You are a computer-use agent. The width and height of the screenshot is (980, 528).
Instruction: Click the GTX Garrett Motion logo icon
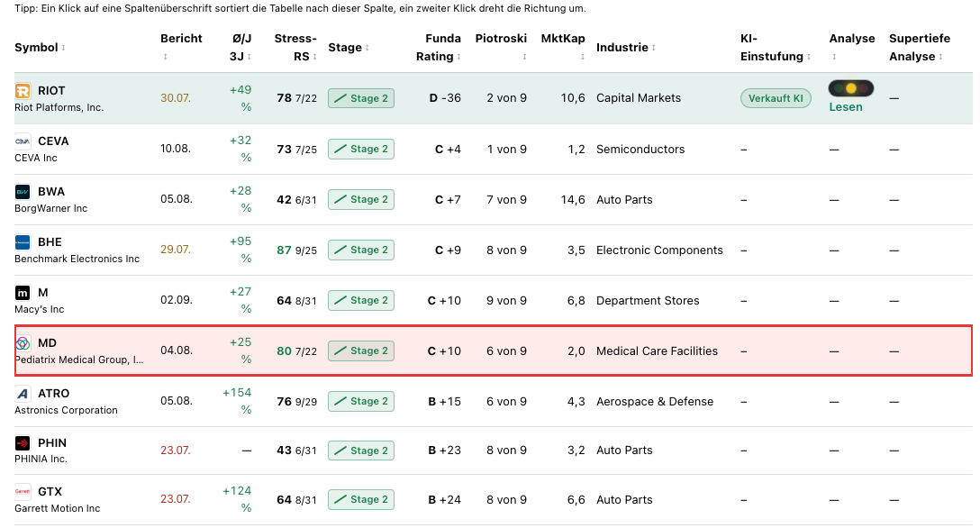point(23,492)
